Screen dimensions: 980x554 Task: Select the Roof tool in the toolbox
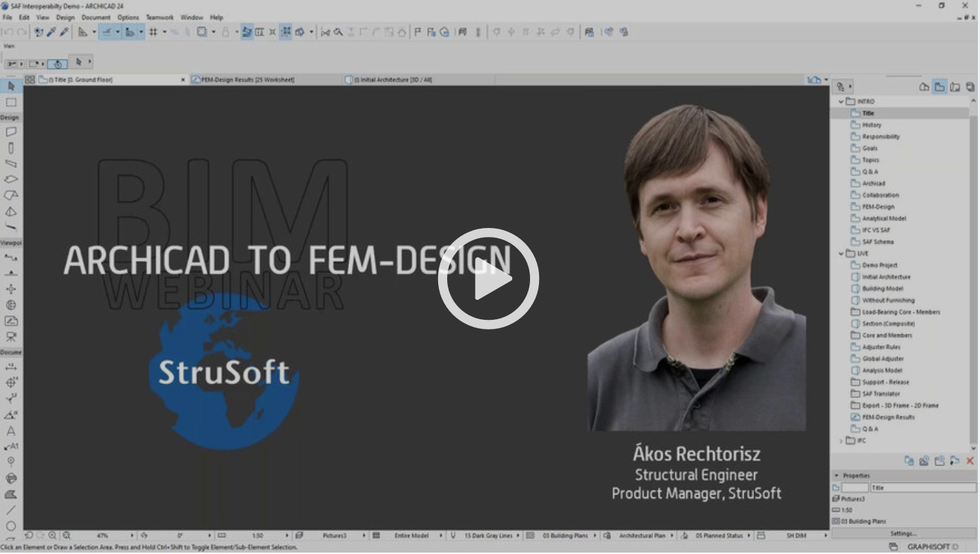tap(11, 195)
